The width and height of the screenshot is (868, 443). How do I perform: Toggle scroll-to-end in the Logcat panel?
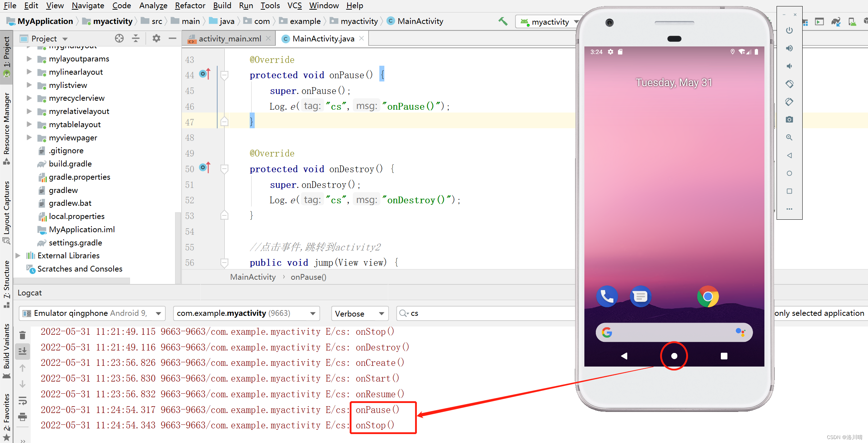coord(23,351)
